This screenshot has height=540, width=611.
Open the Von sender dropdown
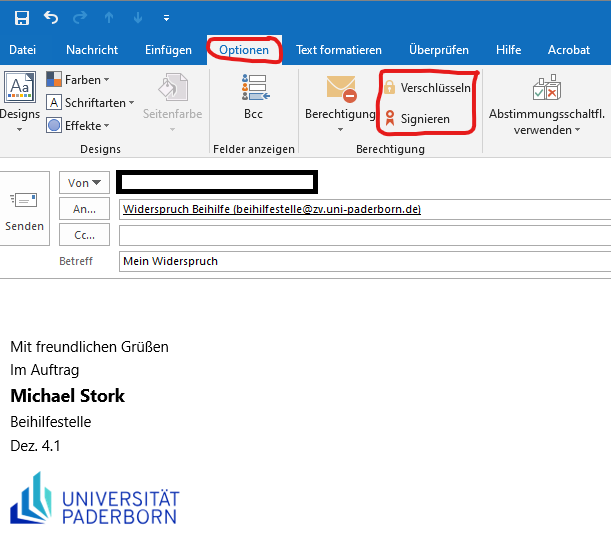pos(85,183)
